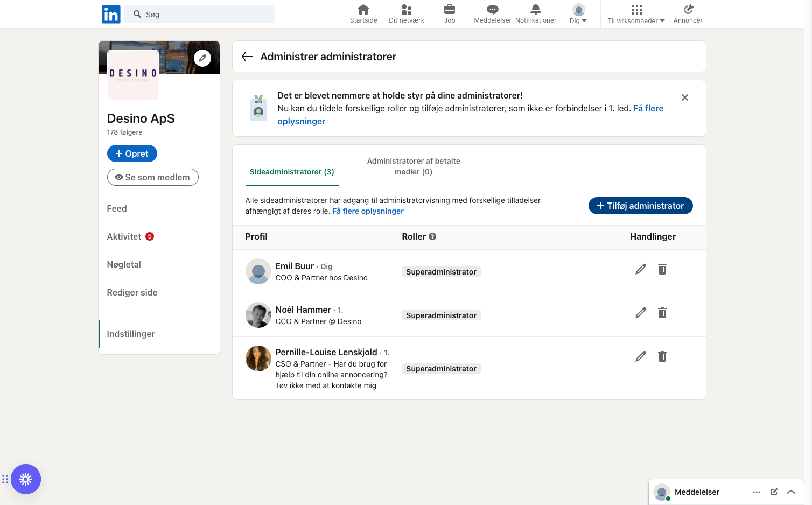The image size is (812, 505).
Task: Expand the Til virksomheder dropdown
Action: pos(636,14)
